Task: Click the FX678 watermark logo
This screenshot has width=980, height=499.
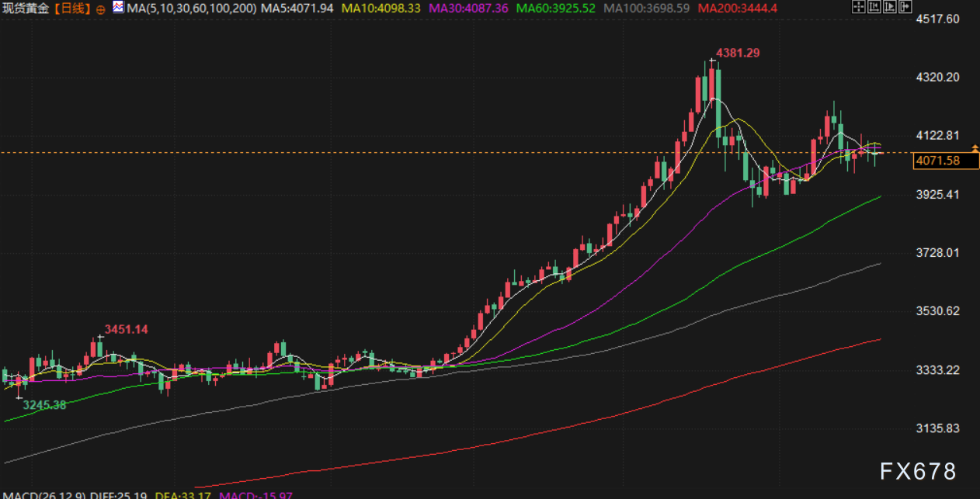Action: pos(919,470)
